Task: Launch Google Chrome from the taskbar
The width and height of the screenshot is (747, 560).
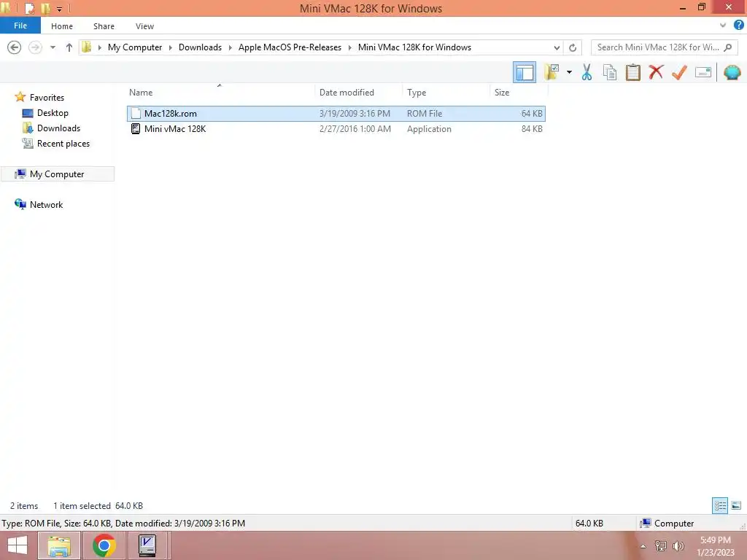Action: pyautogui.click(x=104, y=545)
